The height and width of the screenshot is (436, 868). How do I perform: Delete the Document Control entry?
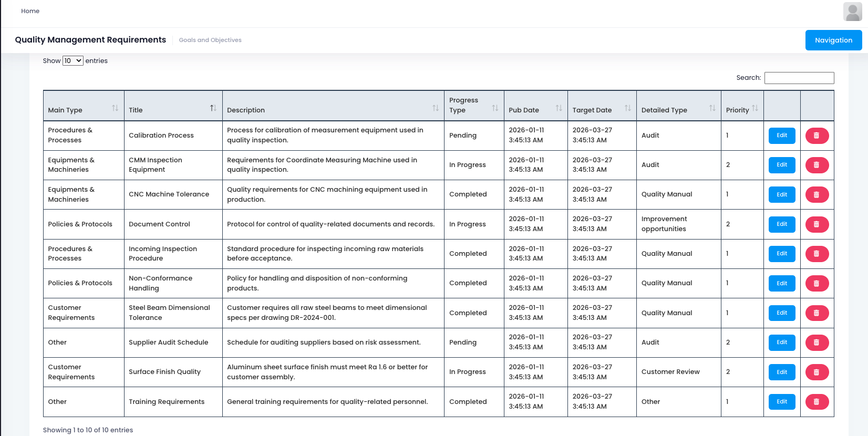coord(817,224)
